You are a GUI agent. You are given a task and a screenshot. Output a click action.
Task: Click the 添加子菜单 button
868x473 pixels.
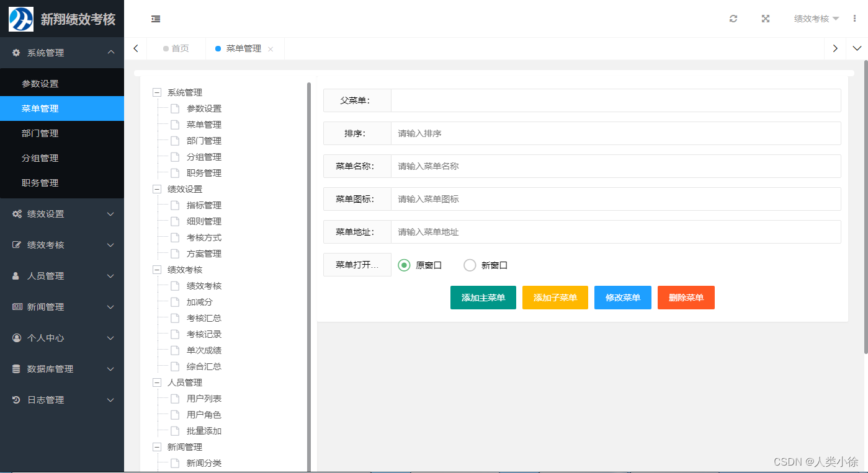coord(555,298)
